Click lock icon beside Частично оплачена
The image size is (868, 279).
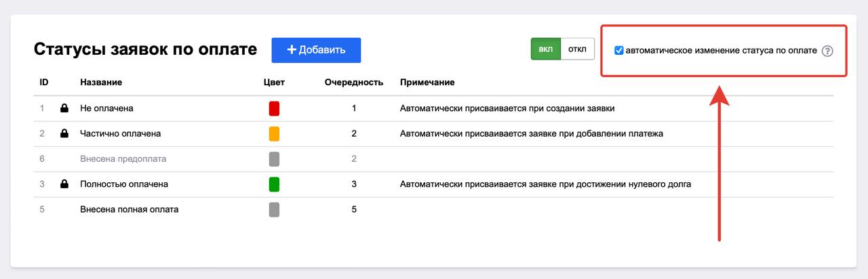[x=64, y=133]
